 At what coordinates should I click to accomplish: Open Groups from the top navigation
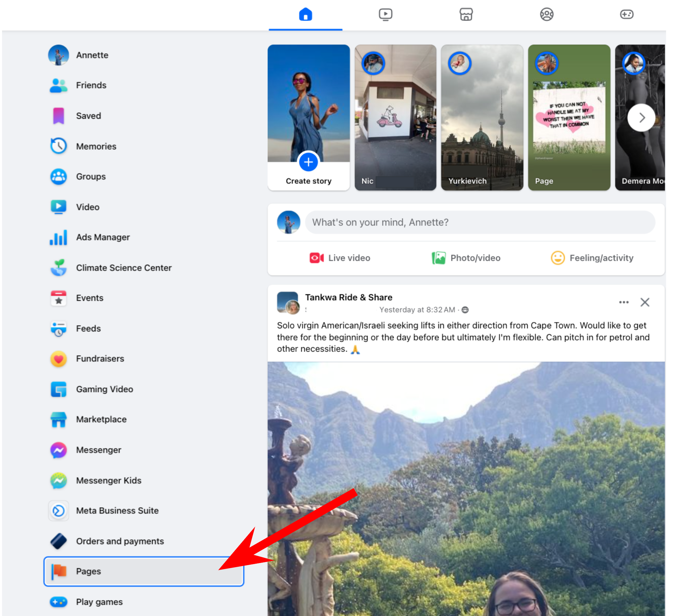coord(546,14)
